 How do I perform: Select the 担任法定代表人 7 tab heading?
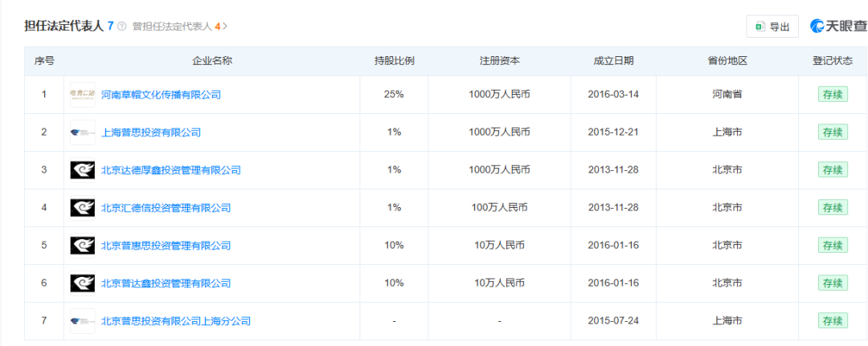pyautogui.click(x=69, y=26)
